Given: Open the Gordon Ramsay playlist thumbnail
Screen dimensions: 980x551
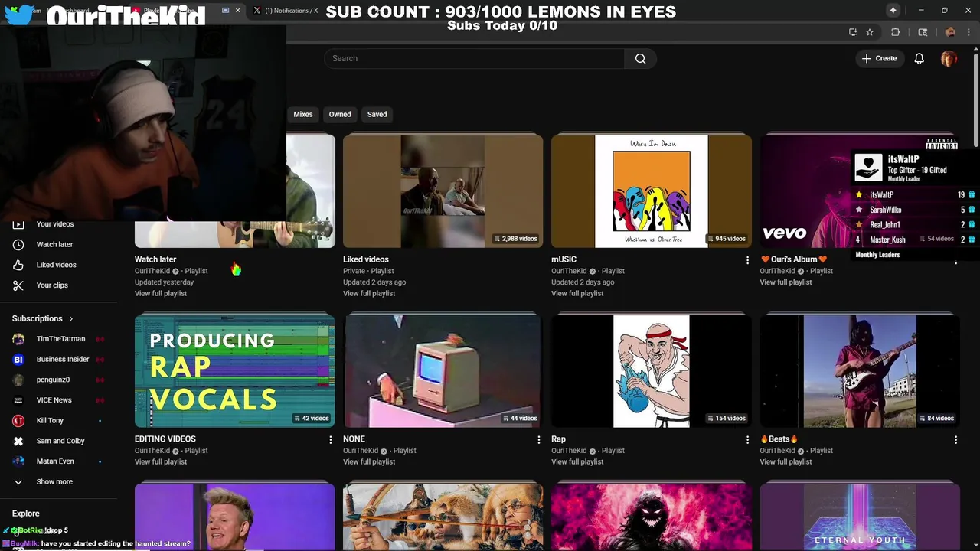Looking at the screenshot, I should [x=234, y=517].
